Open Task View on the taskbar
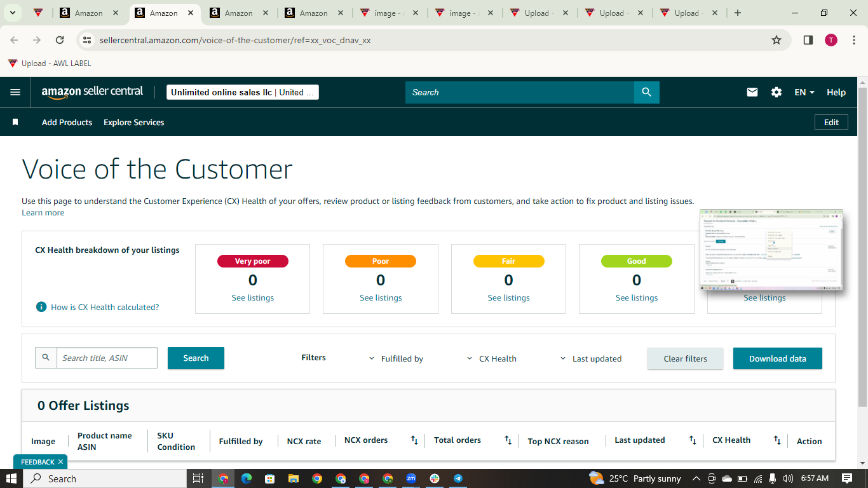Screen dimensions: 868x488 point(198,478)
